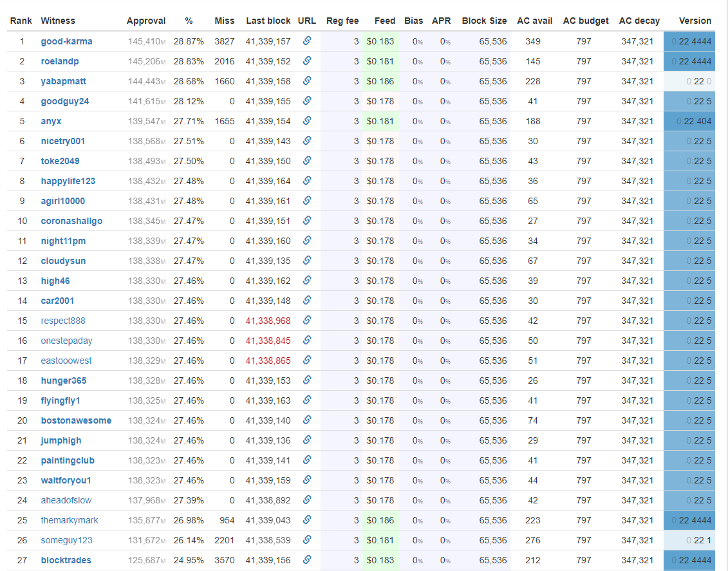Open someguy123 witness profile

pyautogui.click(x=67, y=540)
